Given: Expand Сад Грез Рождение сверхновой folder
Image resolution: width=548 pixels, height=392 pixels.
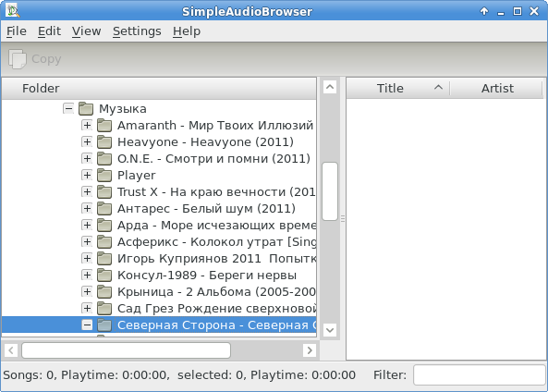Looking at the screenshot, I should [87, 309].
